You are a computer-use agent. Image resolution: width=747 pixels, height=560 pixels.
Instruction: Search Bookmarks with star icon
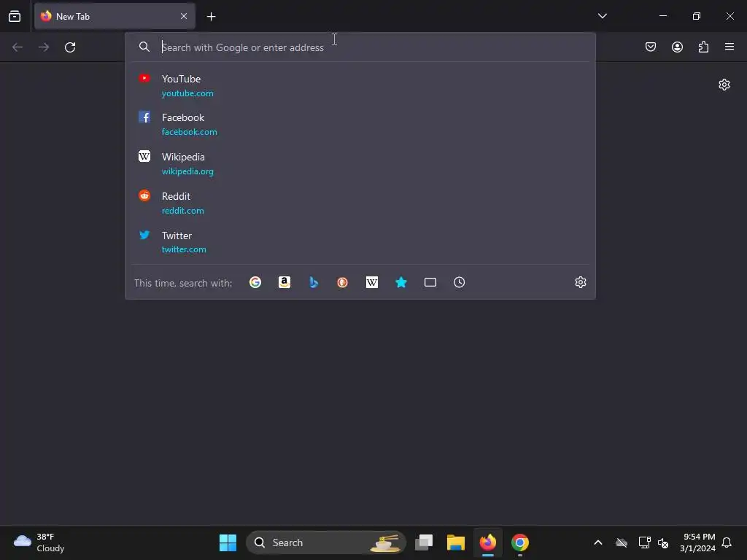pyautogui.click(x=401, y=282)
